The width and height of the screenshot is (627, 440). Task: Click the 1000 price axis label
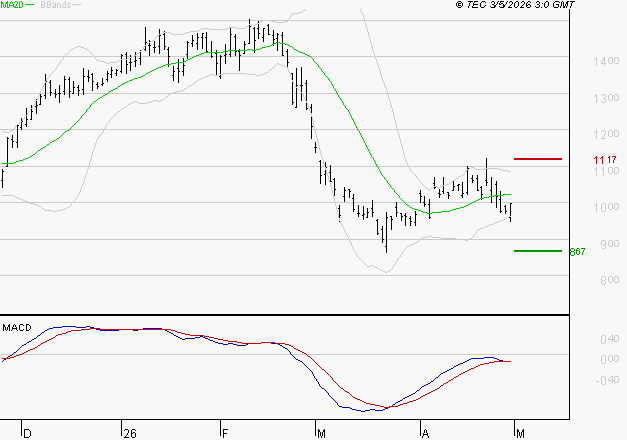[x=606, y=207]
